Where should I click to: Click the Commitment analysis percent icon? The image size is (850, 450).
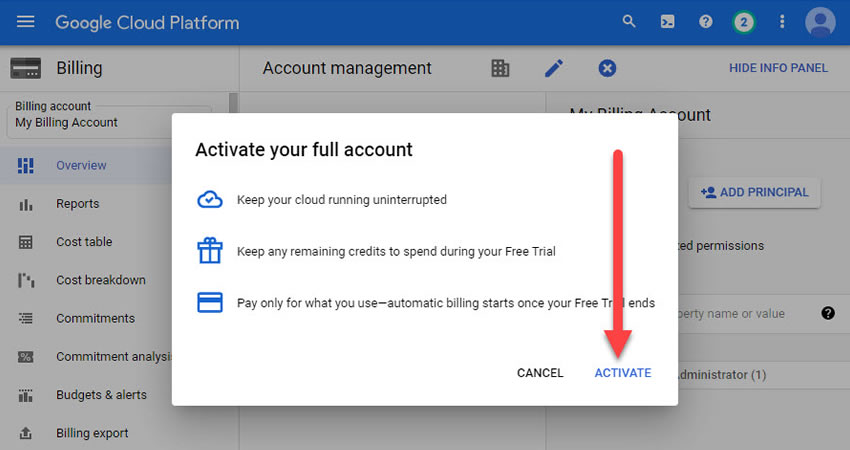[25, 357]
